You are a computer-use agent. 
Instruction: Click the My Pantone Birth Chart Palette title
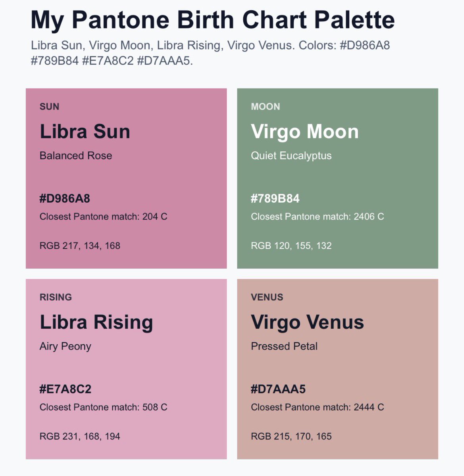(213, 20)
